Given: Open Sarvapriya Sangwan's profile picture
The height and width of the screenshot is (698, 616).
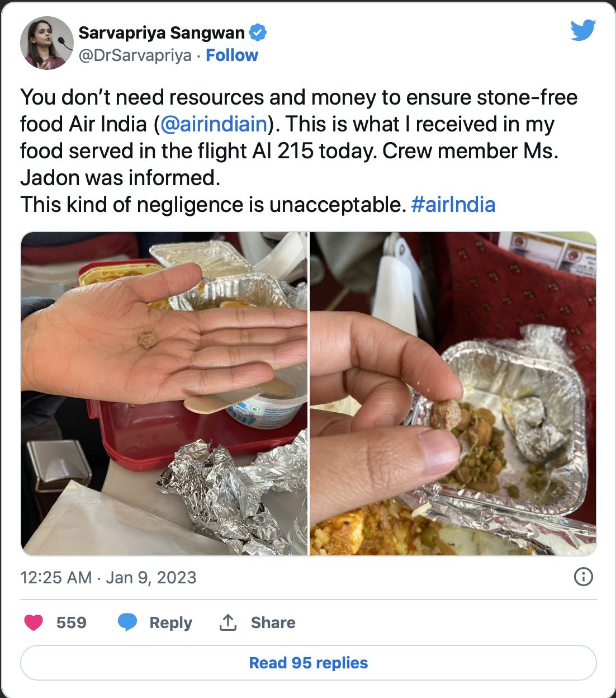Looking at the screenshot, I should pos(47,43).
